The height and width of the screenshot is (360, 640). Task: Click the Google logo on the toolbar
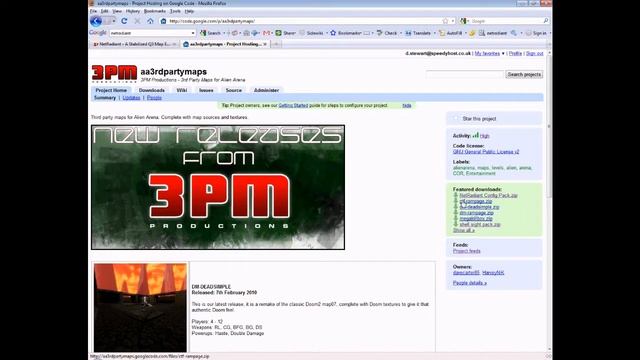98,33
